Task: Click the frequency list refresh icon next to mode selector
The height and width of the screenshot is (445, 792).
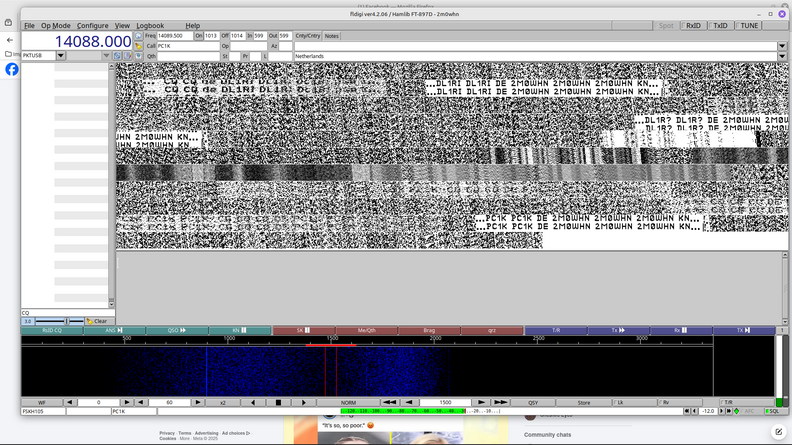Action: [117, 56]
